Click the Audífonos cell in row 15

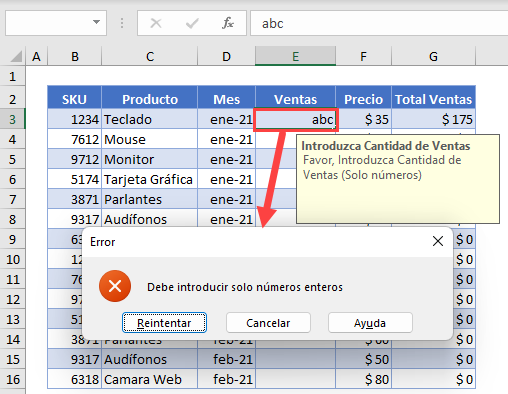[x=150, y=359]
